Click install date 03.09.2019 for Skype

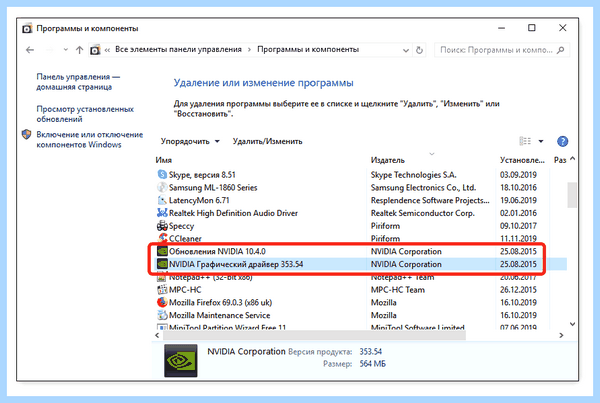[x=518, y=175]
